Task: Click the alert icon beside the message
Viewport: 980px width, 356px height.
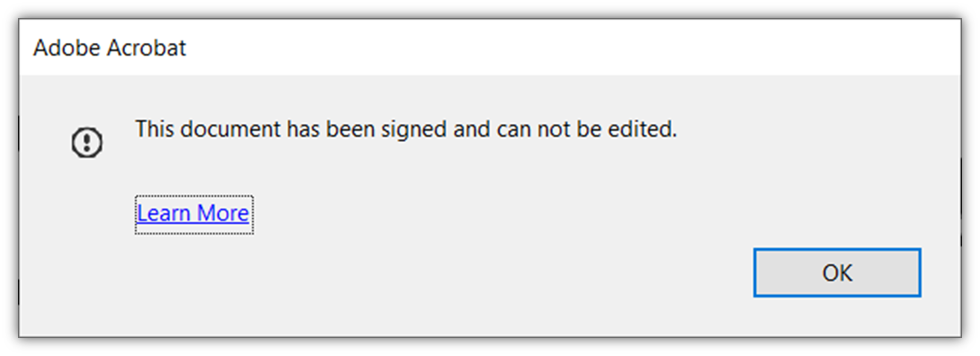Action: [87, 143]
